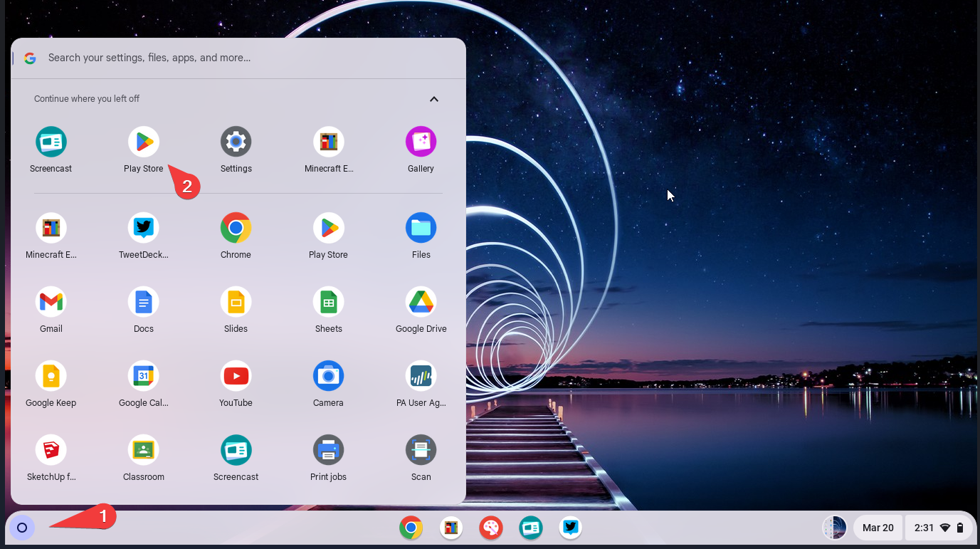Open the Camera app

[x=328, y=375]
